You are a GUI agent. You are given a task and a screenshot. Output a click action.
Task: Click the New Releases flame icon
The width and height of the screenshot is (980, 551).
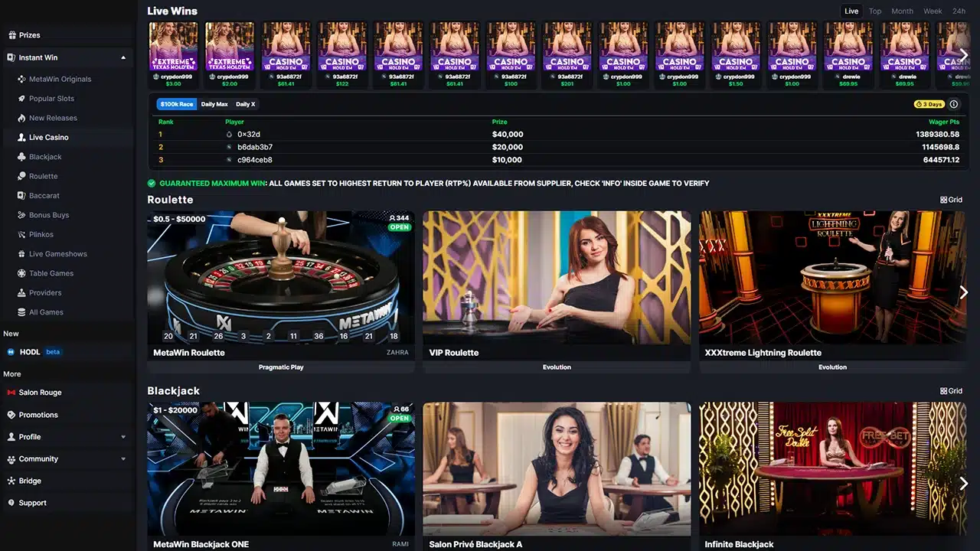(22, 118)
